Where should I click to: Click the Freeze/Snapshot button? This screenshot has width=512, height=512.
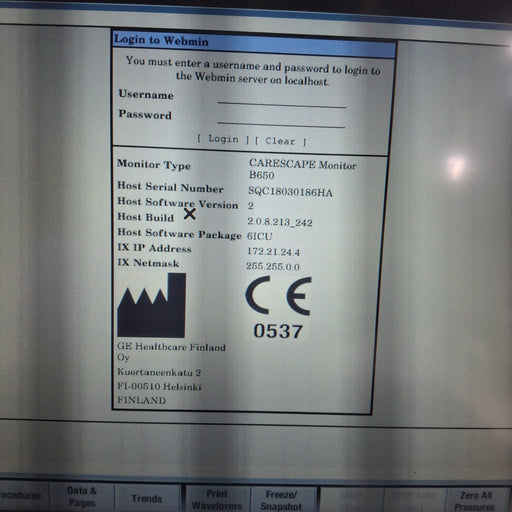point(282,500)
